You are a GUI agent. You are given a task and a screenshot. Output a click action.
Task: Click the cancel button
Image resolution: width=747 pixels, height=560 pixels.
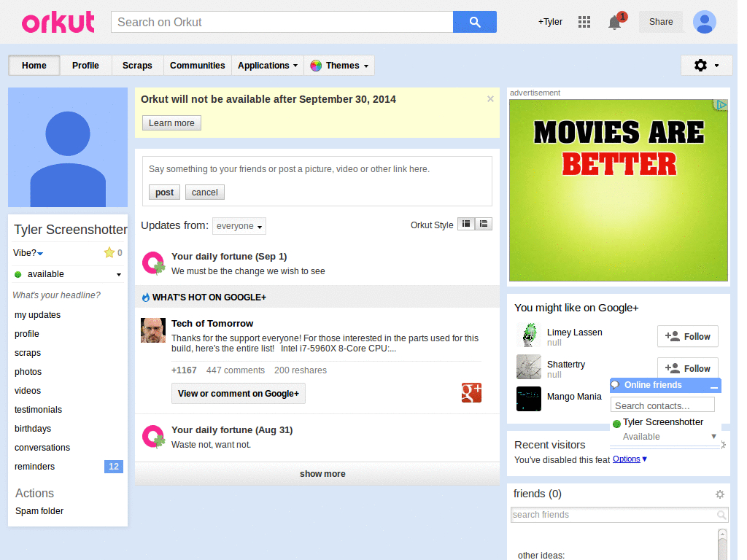tap(205, 192)
